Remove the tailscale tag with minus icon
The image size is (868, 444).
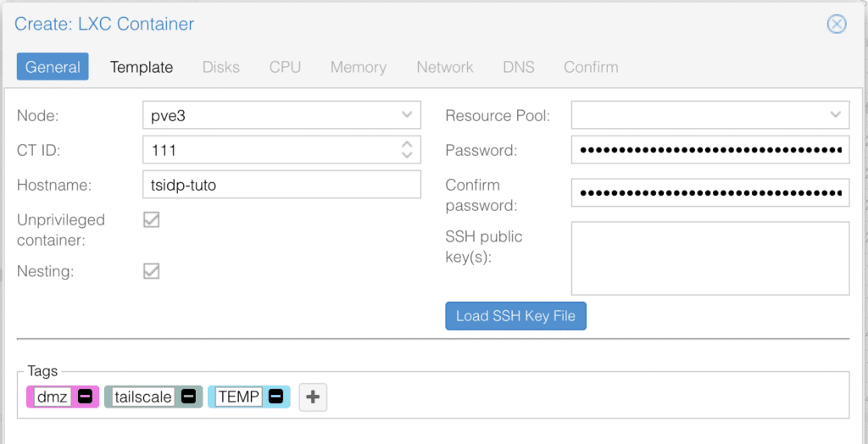pos(189,397)
